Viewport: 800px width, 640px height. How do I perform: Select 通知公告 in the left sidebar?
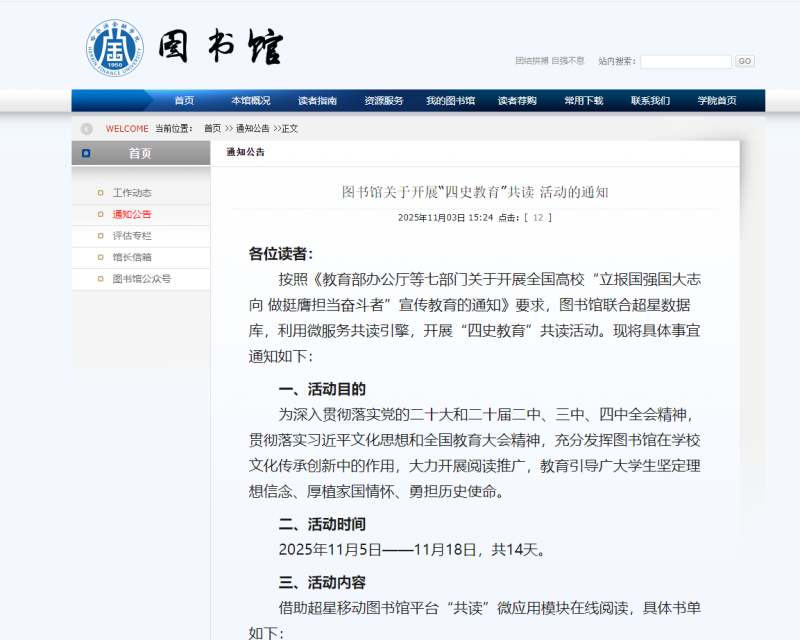(x=132, y=214)
